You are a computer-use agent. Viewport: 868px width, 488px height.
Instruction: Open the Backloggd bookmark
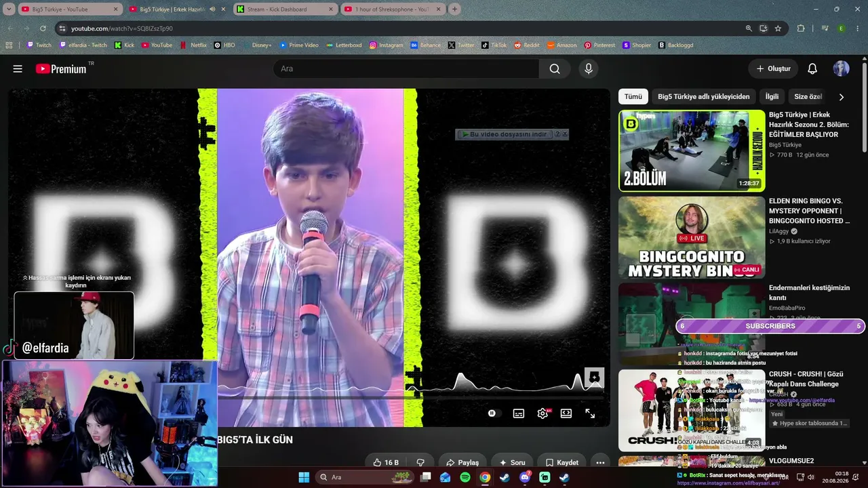675,45
